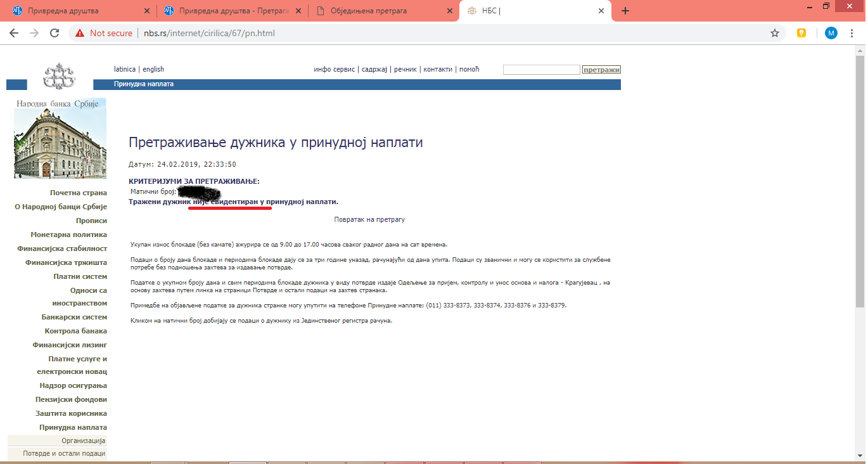The height and width of the screenshot is (464, 868).
Task: Switch to the Привредна друштва - Претрага tab
Action: tap(232, 11)
